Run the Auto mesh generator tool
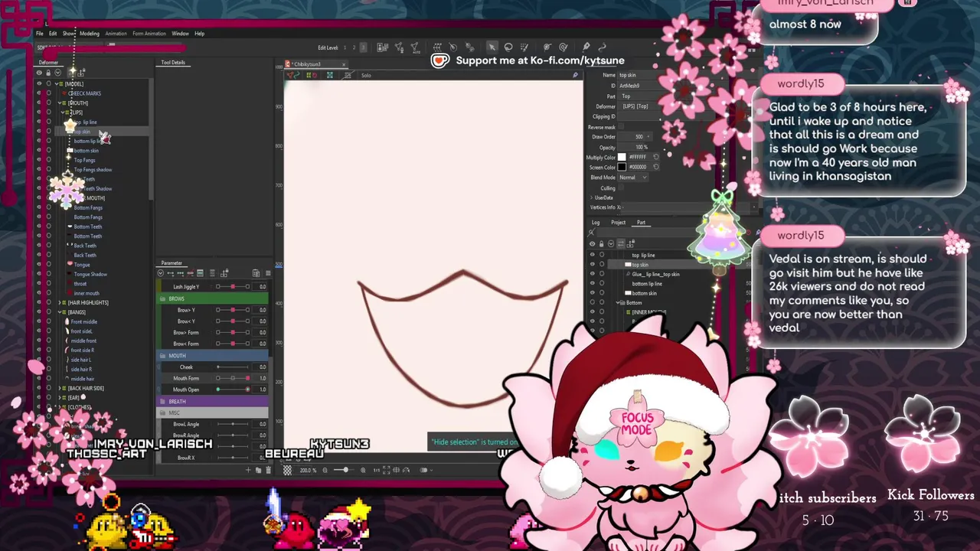 tap(416, 48)
